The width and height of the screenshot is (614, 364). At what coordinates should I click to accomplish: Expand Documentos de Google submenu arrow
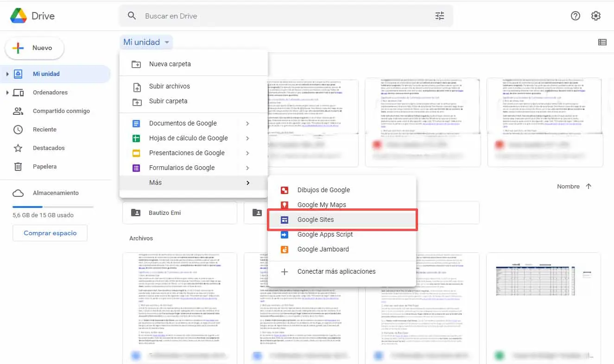click(247, 124)
